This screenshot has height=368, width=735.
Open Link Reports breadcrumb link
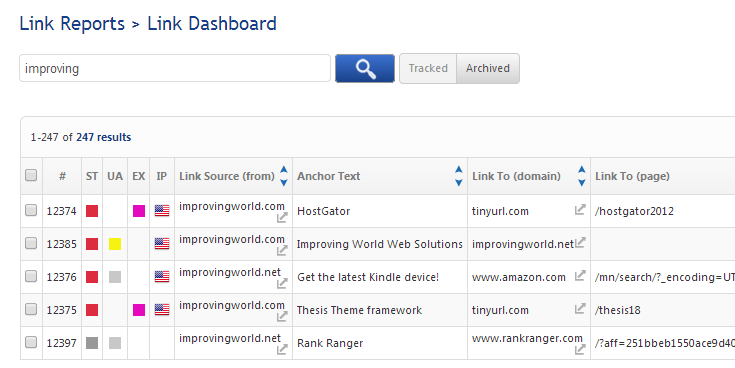[72, 23]
